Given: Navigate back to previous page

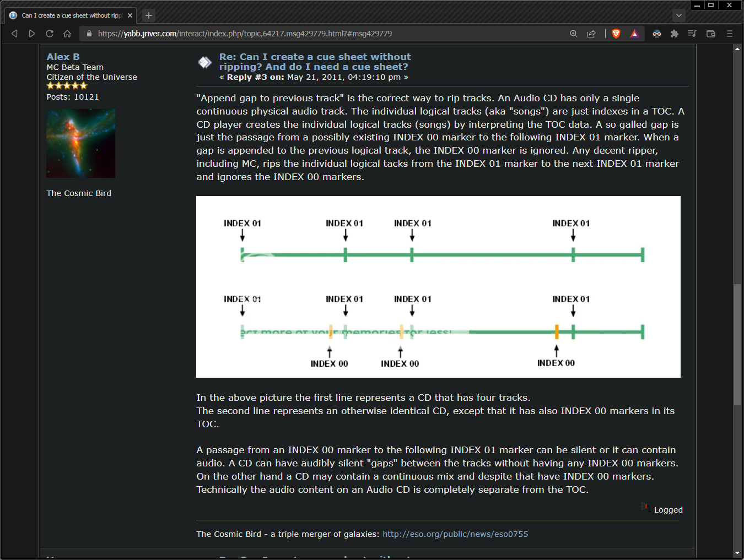Looking at the screenshot, I should point(15,34).
